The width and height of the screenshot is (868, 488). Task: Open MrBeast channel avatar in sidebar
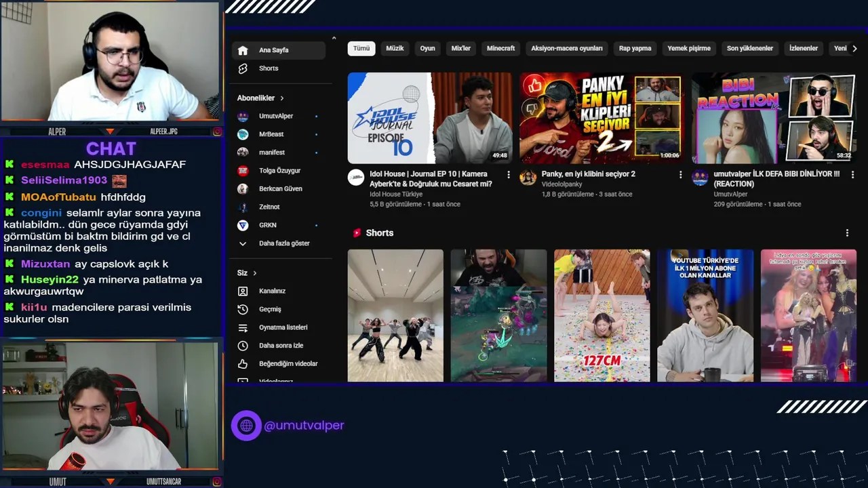click(x=243, y=134)
